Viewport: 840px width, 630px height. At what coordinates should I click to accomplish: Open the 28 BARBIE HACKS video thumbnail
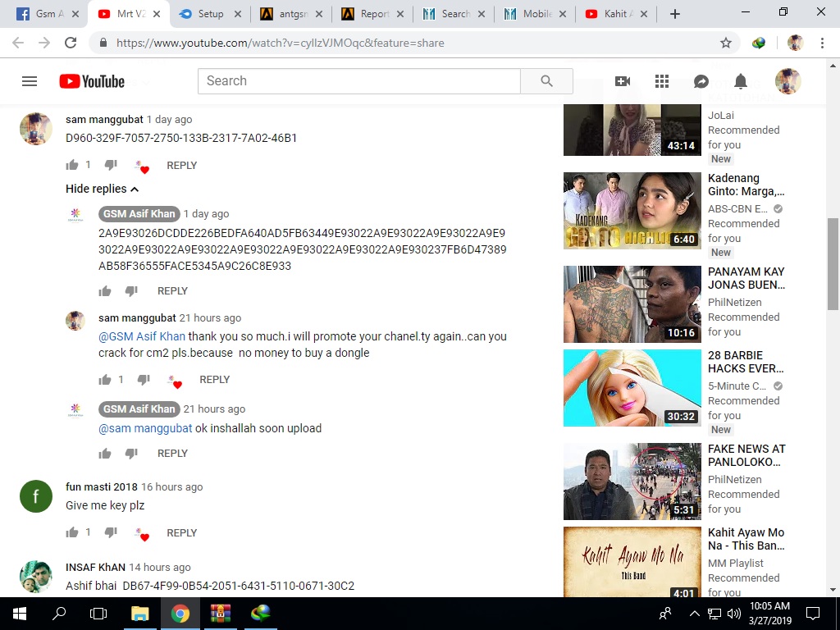pyautogui.click(x=632, y=388)
